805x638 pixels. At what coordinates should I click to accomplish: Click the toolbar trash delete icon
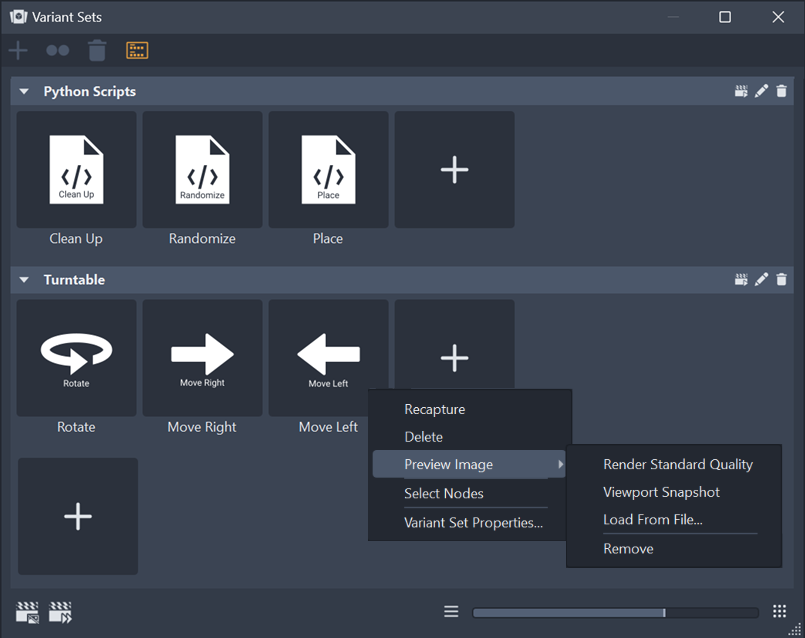point(97,50)
